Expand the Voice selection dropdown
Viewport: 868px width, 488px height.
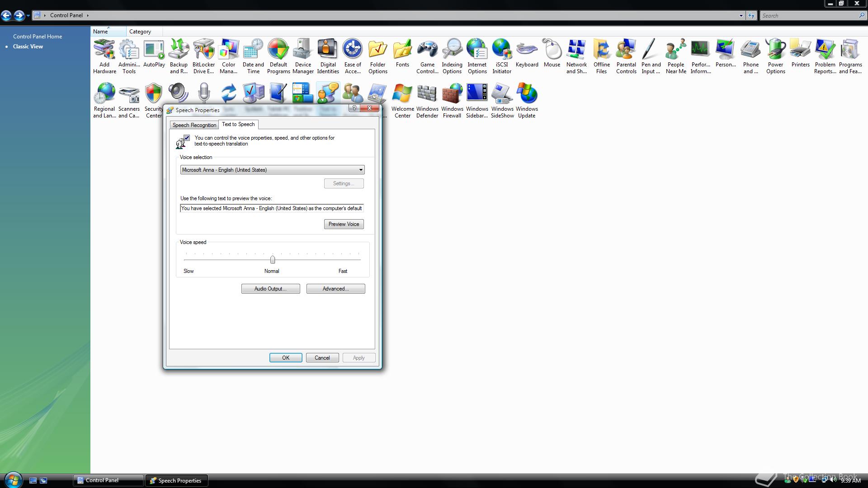click(x=360, y=170)
